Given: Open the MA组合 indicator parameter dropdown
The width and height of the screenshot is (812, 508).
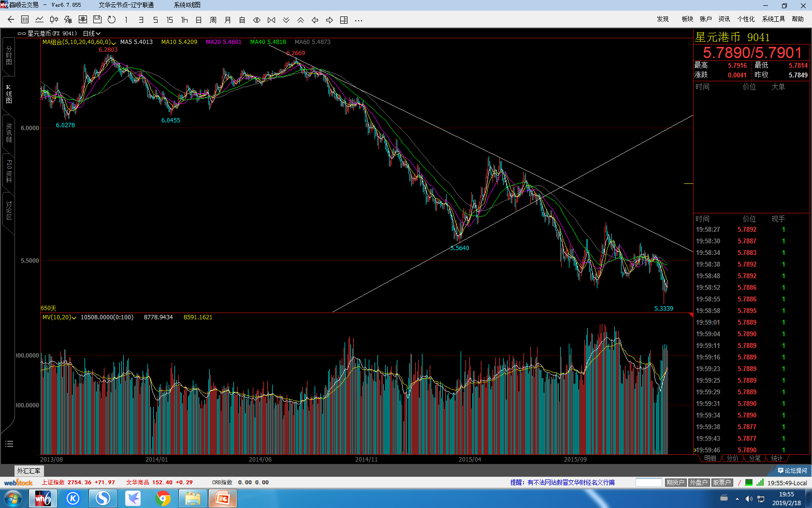Looking at the screenshot, I should (x=114, y=43).
